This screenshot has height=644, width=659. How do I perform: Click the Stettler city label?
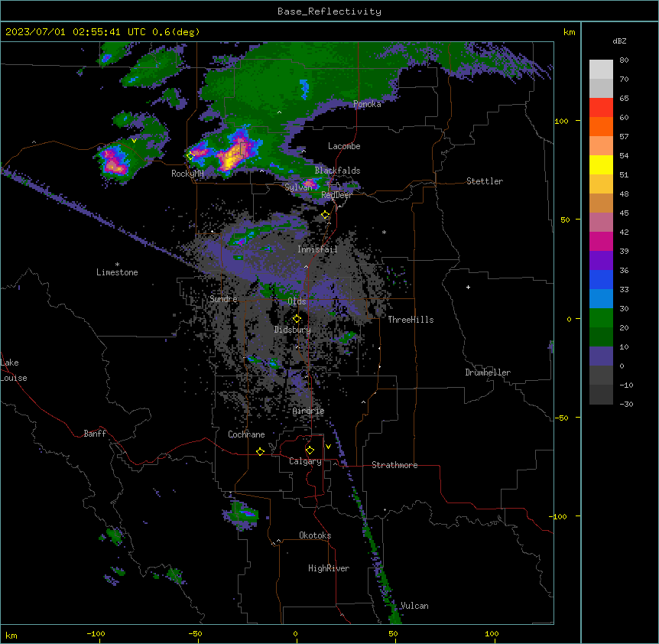click(485, 181)
